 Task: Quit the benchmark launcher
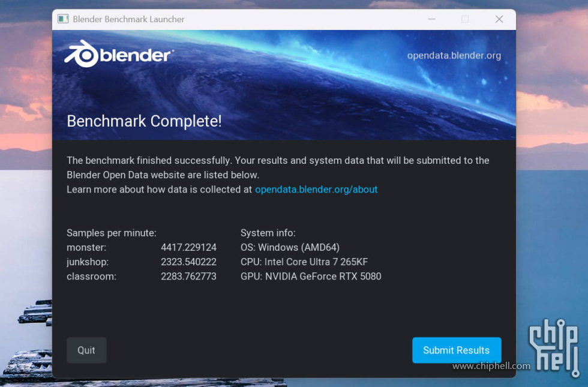point(86,350)
